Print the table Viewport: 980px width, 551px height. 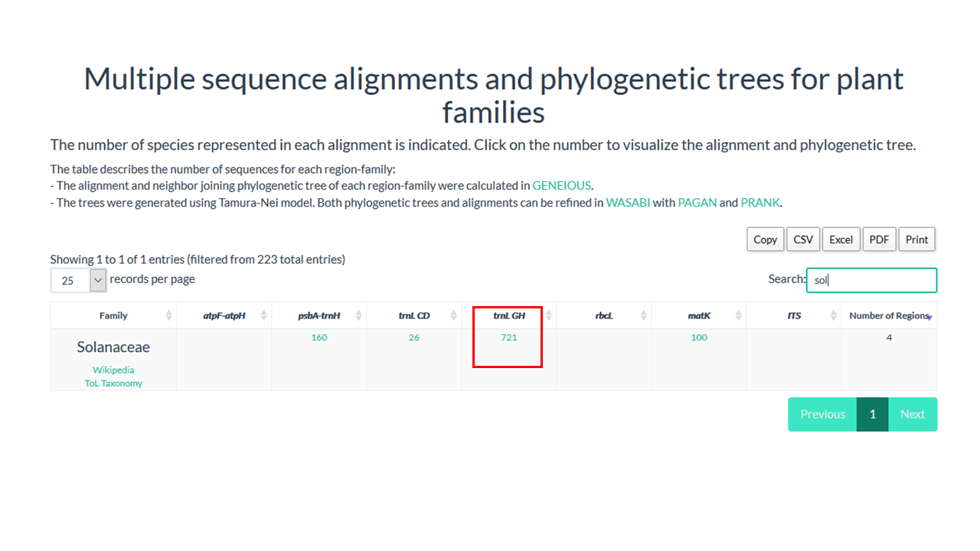pos(916,240)
